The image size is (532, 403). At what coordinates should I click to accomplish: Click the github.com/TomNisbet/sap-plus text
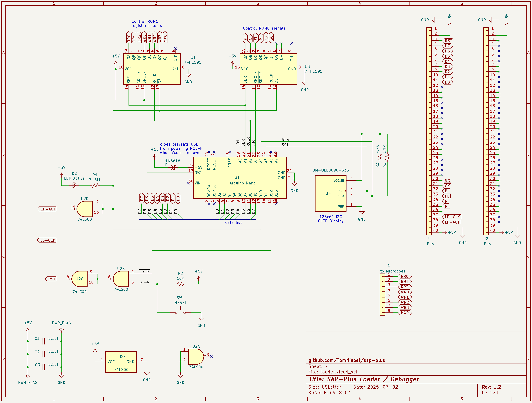[347, 360]
